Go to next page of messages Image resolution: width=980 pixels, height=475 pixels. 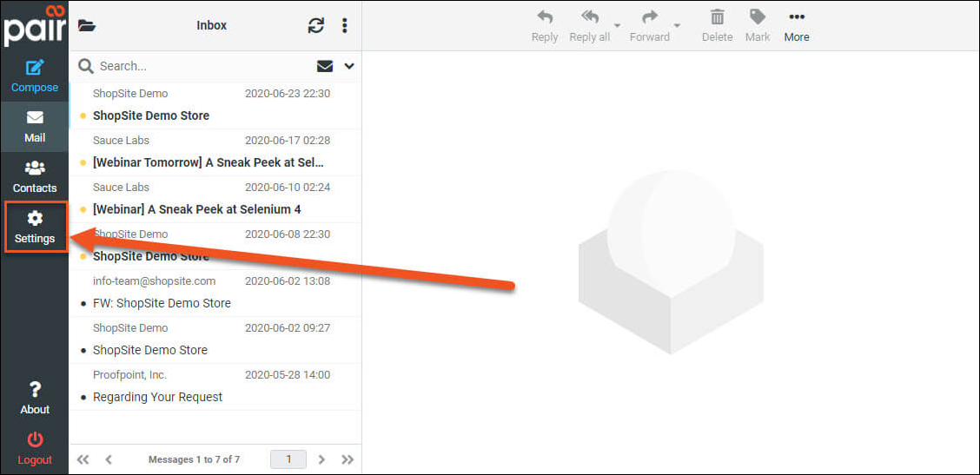[321, 459]
